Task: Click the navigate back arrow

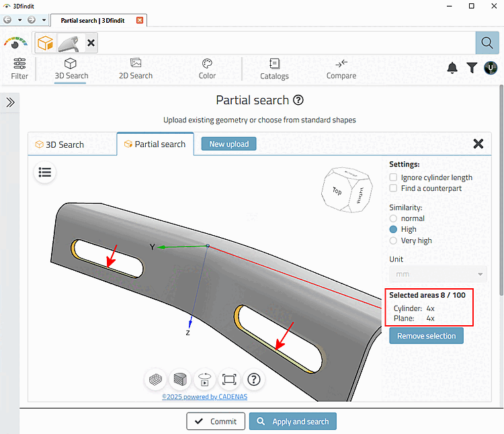Action: [x=7, y=20]
